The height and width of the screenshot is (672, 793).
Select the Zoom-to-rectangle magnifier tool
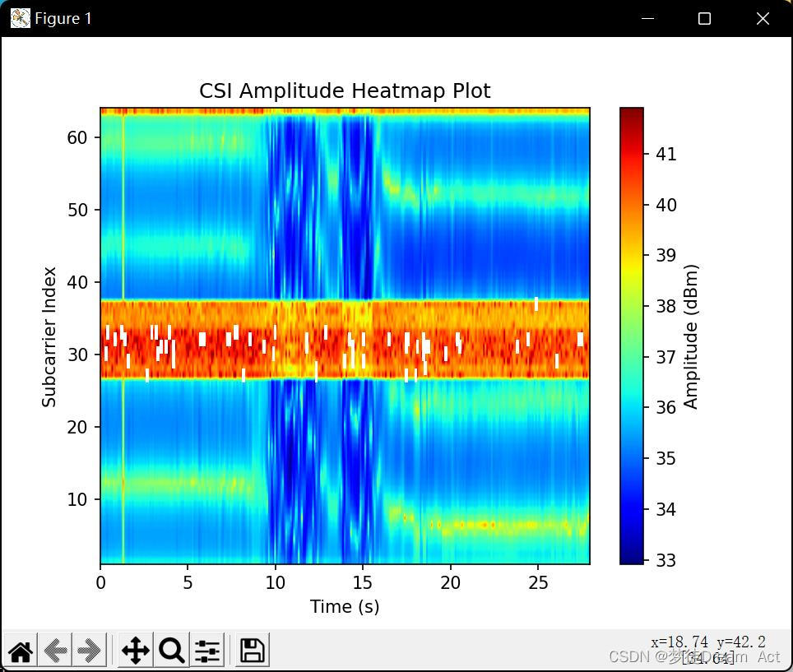point(171,650)
